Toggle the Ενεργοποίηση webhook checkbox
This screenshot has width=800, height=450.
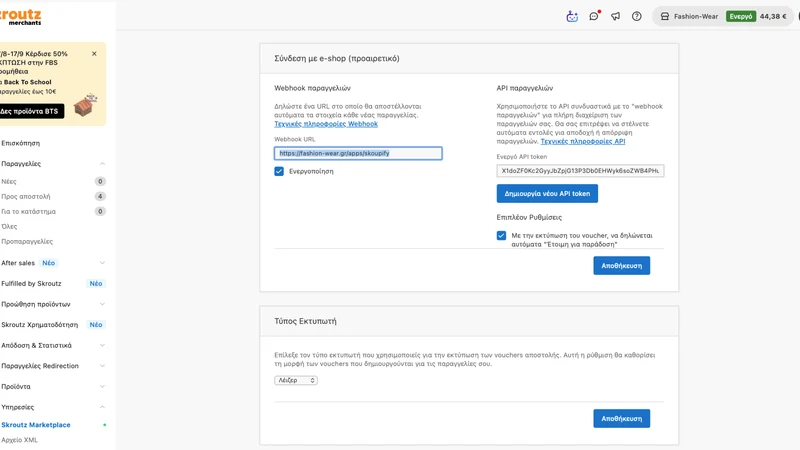(279, 171)
